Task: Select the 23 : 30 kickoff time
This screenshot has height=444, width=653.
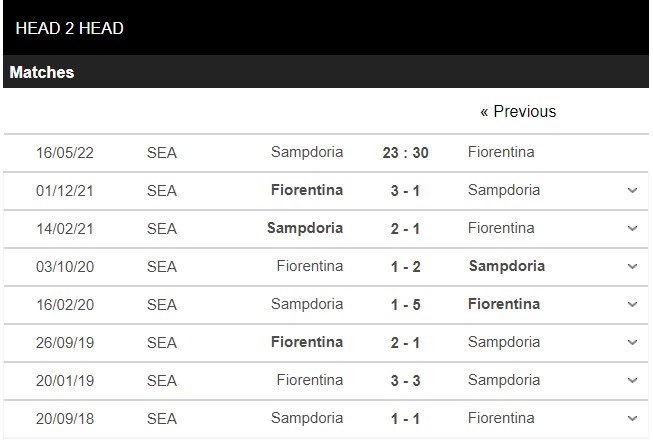Action: click(x=405, y=152)
